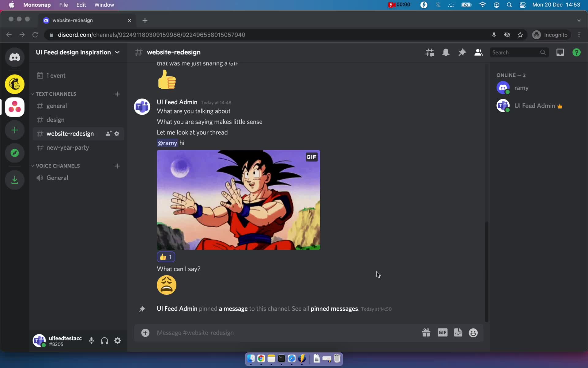Open design text channel
The image size is (588, 368).
click(78, 120)
